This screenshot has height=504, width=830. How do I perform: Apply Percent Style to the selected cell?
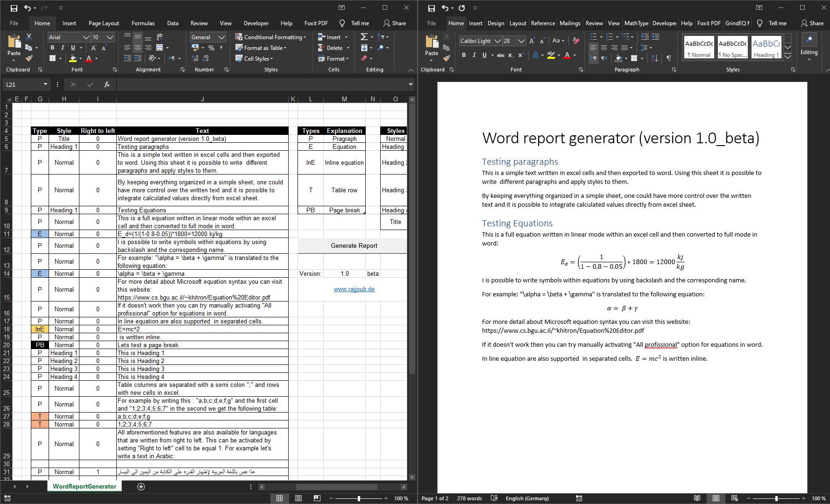point(211,48)
